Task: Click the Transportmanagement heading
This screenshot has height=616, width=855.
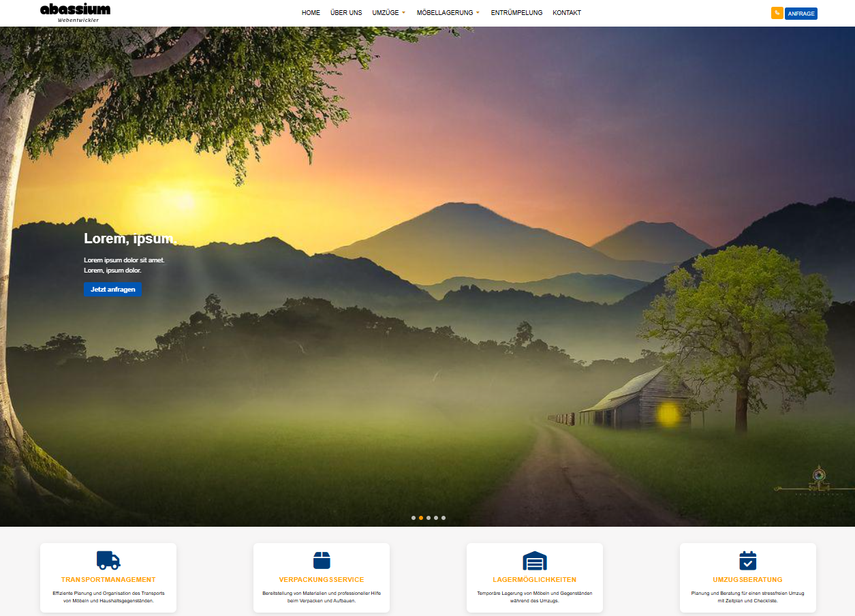Action: [x=108, y=580]
